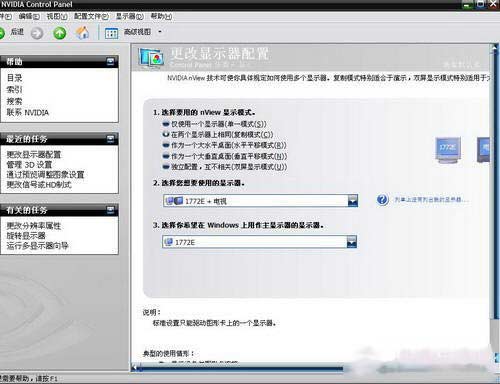The image size is (500, 384).
Task: Click the 1772E monitor thumbnail
Action: point(448,150)
